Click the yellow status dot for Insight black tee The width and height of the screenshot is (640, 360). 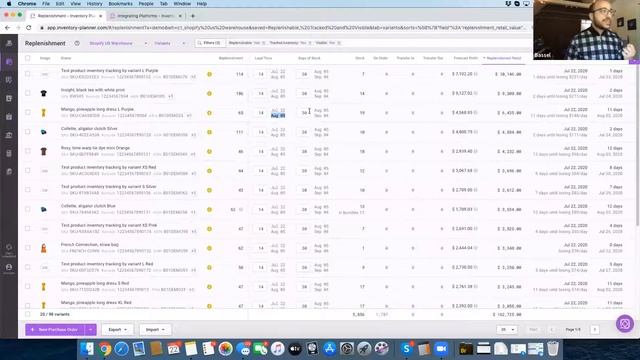pyautogui.click(x=209, y=93)
